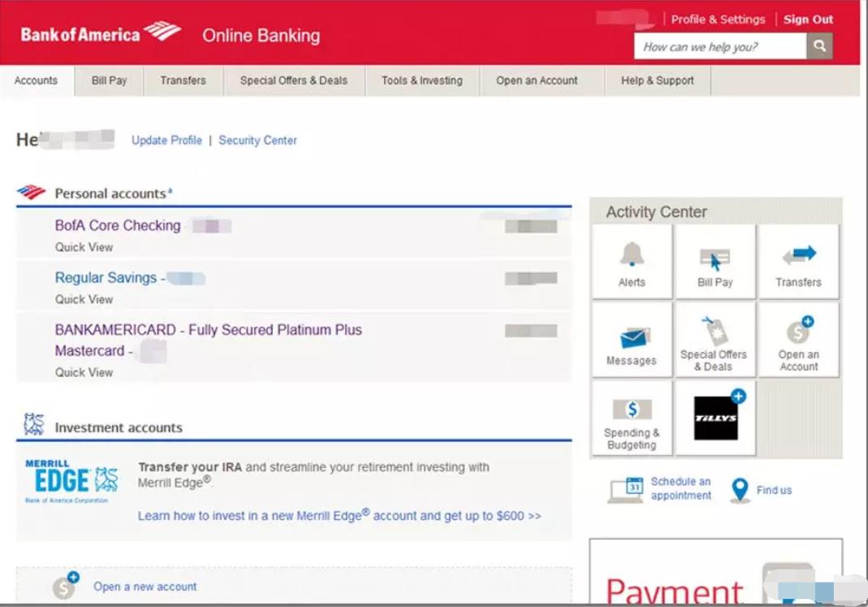Open Alerts from the Activity Center
This screenshot has width=868, height=607.
point(632,260)
